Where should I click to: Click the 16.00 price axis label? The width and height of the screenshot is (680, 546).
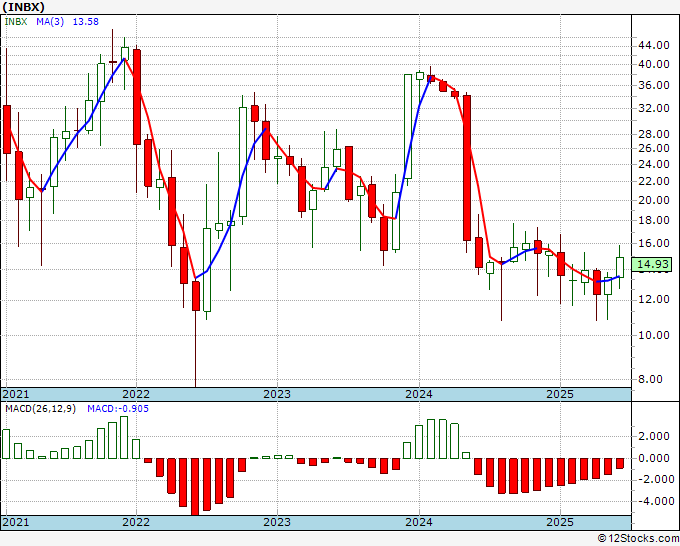click(653, 243)
